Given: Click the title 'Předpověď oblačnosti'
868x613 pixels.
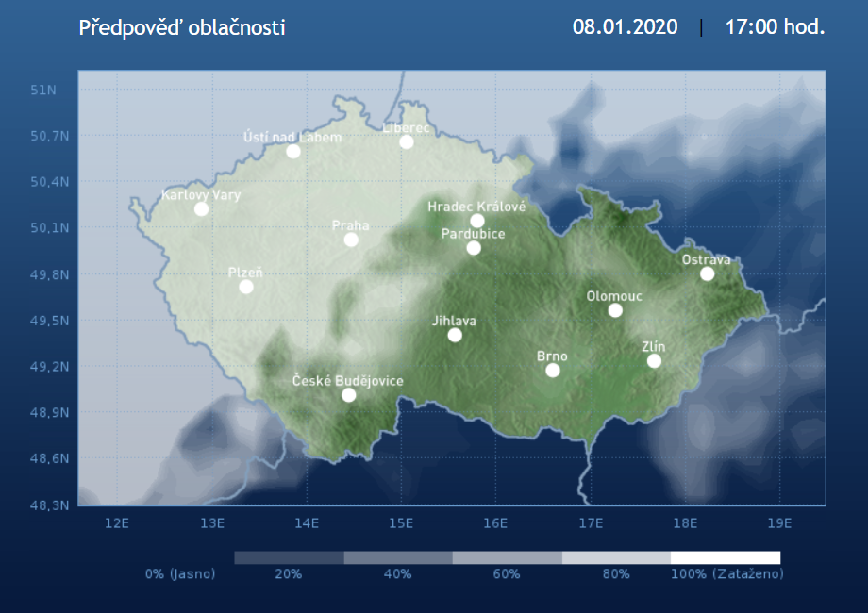Looking at the screenshot, I should click(x=182, y=27).
